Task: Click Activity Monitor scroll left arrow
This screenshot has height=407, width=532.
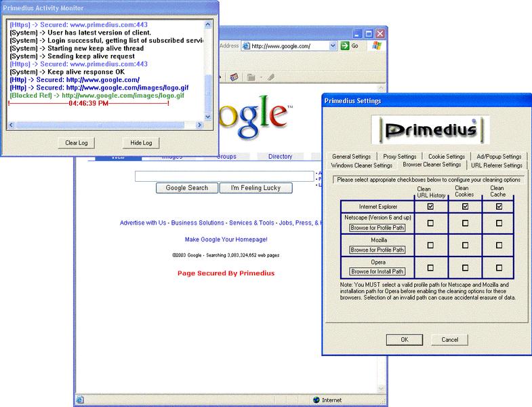Action: pos(12,125)
